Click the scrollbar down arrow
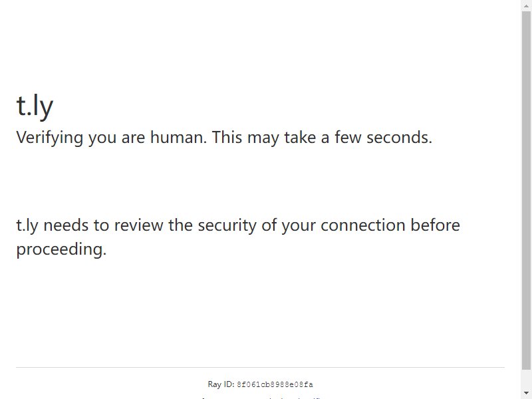Viewport: 532px width, 399px height. (x=526, y=393)
